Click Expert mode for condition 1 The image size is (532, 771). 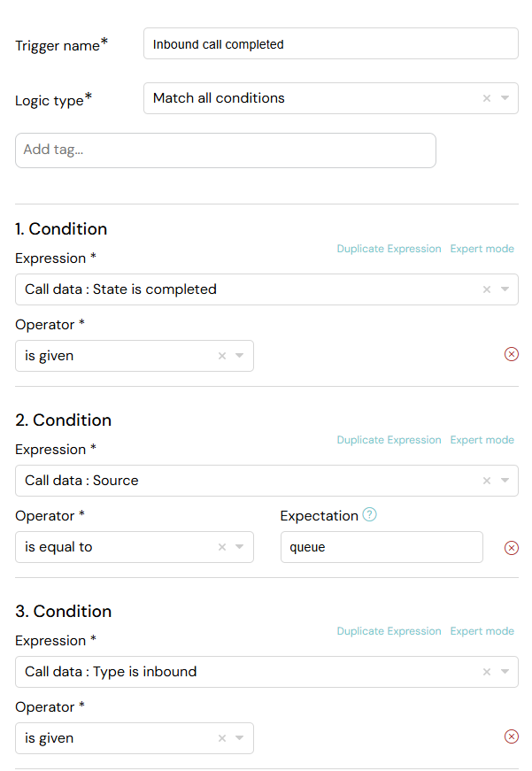482,249
